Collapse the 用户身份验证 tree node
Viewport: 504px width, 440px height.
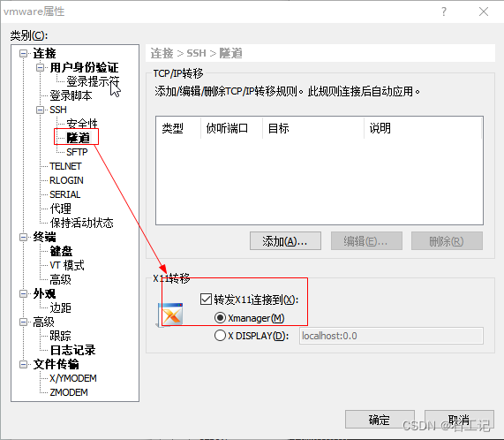[x=40, y=67]
